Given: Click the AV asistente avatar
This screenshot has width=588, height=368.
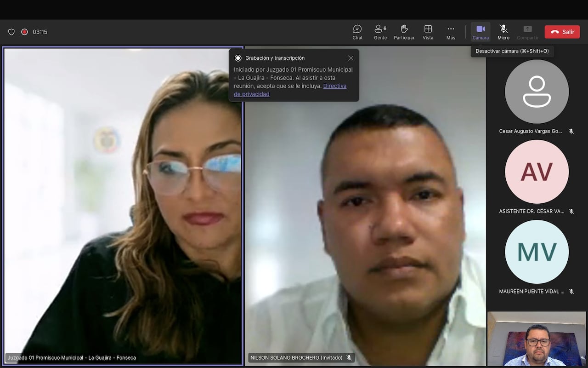Looking at the screenshot, I should point(537,172).
